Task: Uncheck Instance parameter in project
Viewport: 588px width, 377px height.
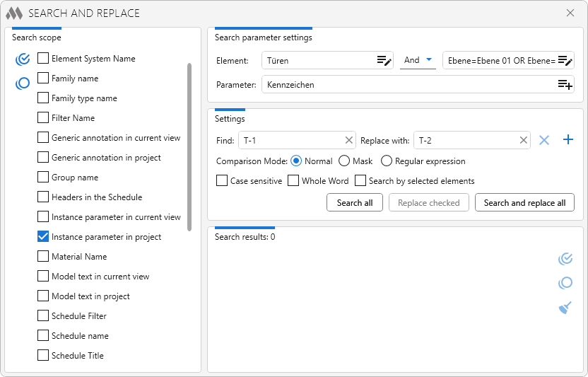Action: [43, 236]
